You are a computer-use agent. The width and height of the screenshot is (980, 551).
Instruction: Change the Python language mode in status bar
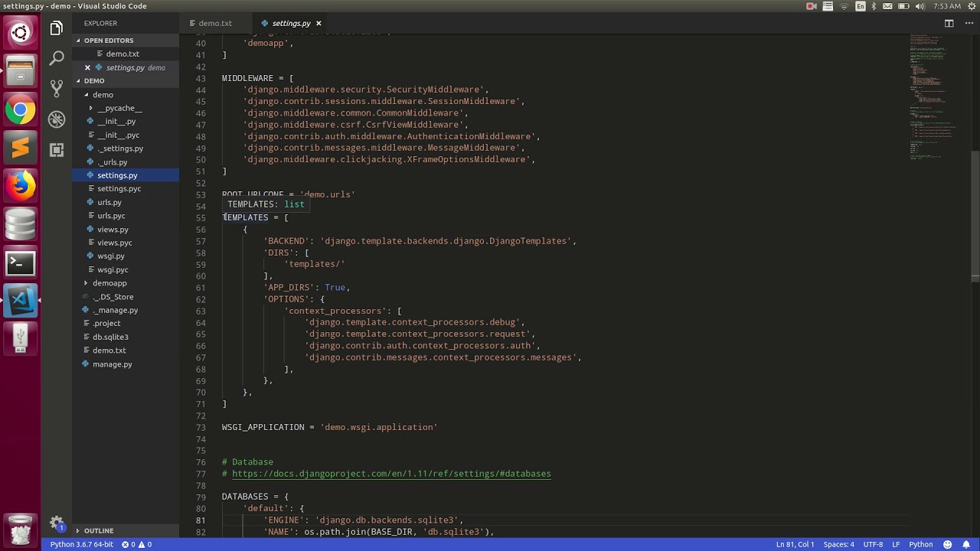click(x=920, y=544)
